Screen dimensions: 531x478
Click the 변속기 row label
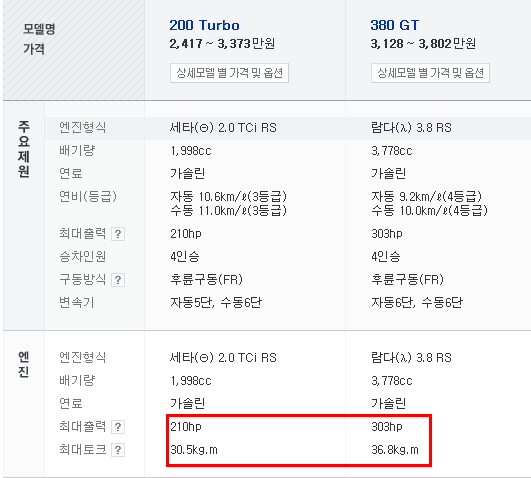(77, 302)
